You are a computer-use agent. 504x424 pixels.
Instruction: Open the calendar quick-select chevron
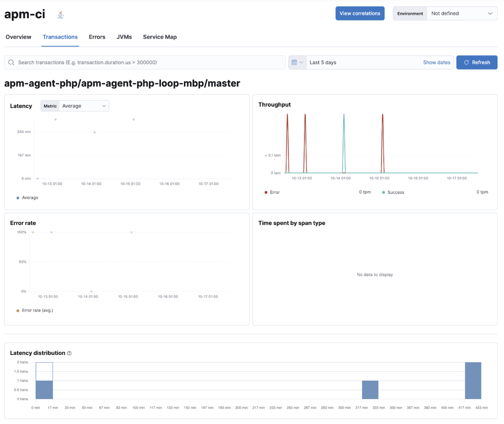(302, 62)
